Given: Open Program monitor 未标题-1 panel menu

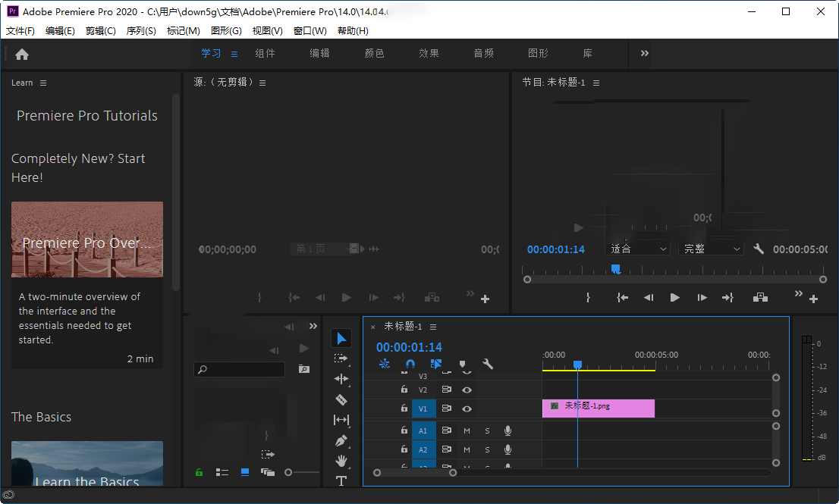Looking at the screenshot, I should coord(596,83).
